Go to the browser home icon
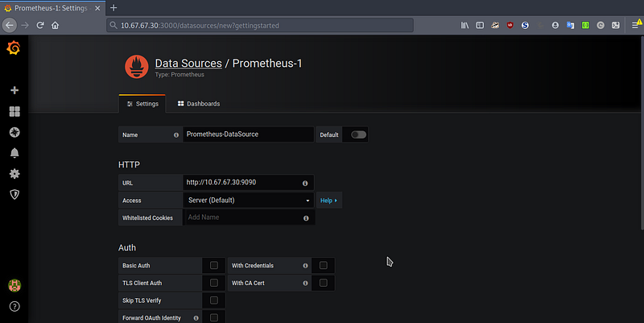Image resolution: width=644 pixels, height=323 pixels. click(55, 25)
